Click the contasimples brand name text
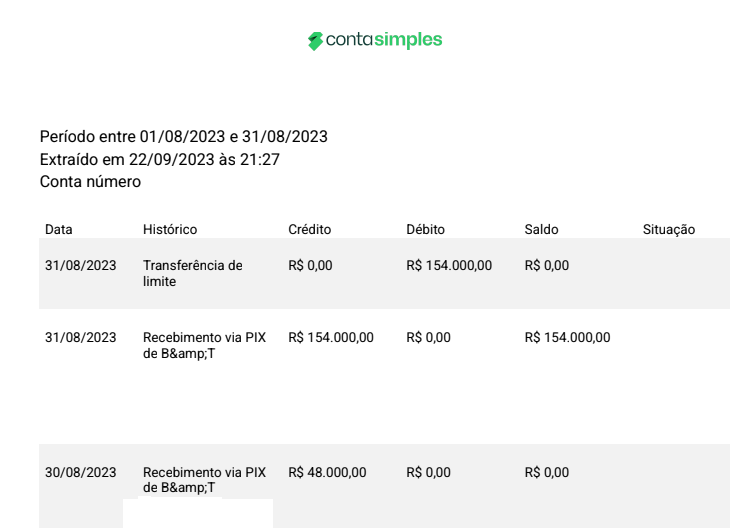This screenshot has height=528, width=730. [384, 40]
